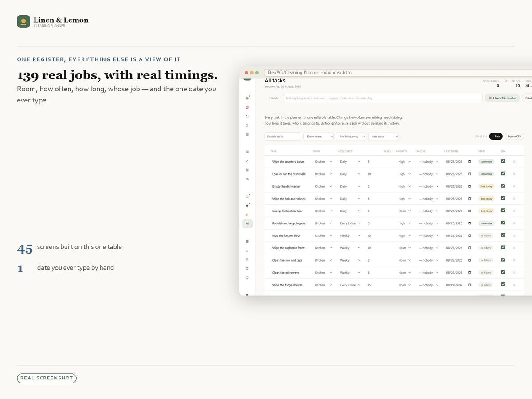Open the Every room filter dropdown

318,137
